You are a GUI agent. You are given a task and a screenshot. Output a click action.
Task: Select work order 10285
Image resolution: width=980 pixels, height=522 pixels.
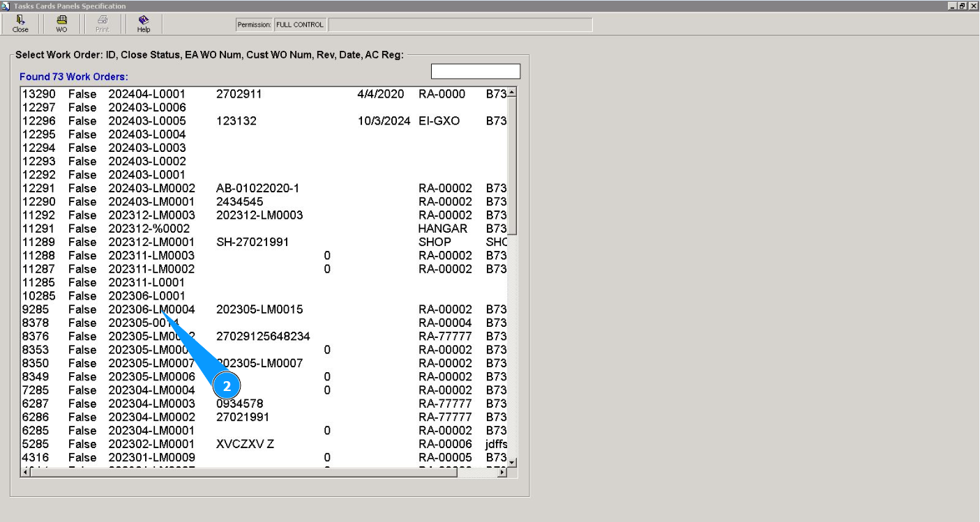pos(264,295)
